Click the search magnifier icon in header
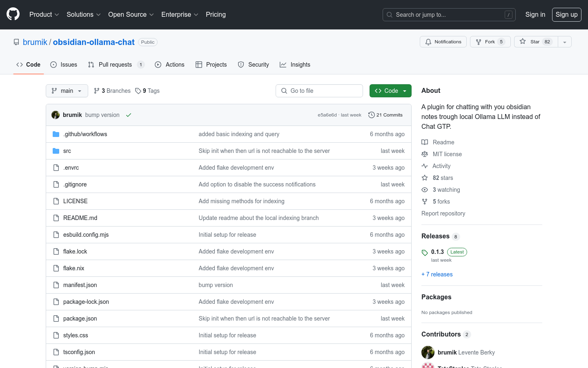The image size is (588, 368). pyautogui.click(x=390, y=15)
